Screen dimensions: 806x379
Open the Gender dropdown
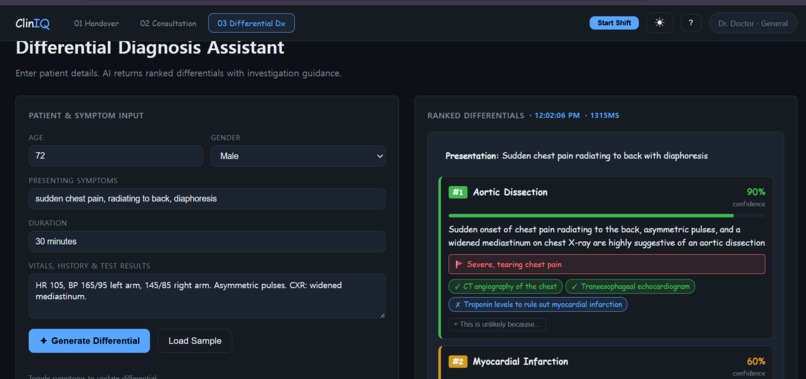coord(298,156)
